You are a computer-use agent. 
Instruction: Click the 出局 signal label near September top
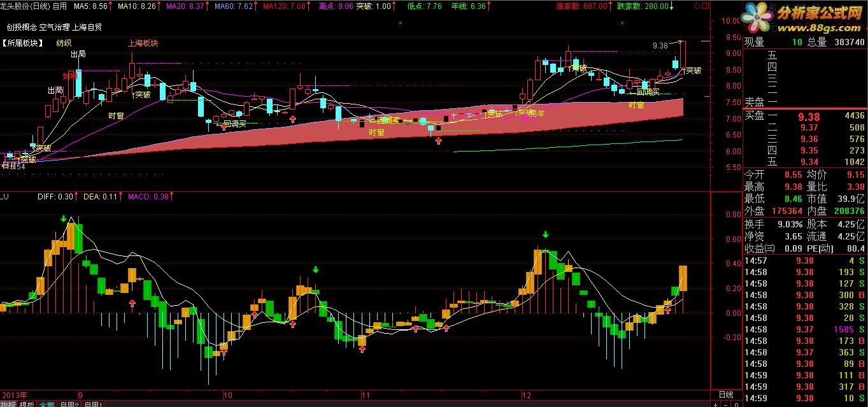pos(78,54)
